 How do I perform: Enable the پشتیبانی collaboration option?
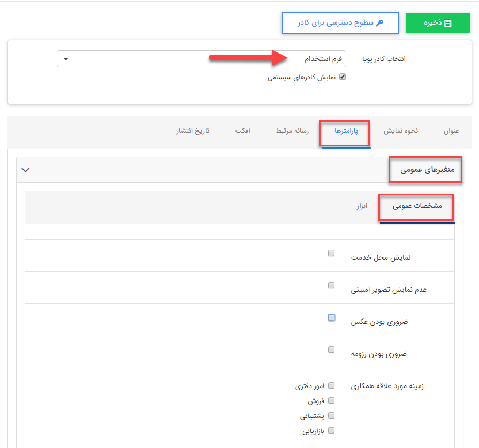pos(331,415)
